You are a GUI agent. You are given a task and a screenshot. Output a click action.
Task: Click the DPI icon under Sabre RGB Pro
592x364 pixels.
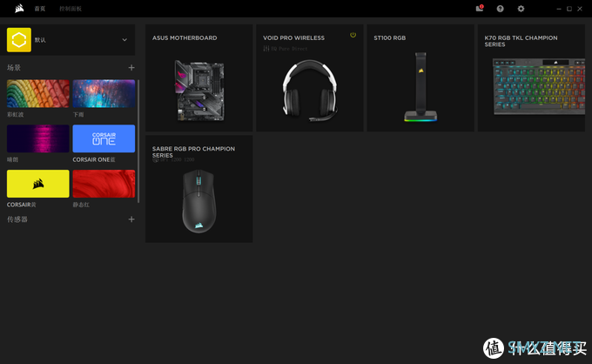pos(155,159)
